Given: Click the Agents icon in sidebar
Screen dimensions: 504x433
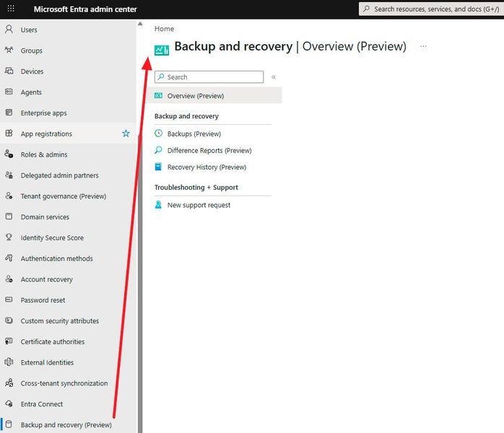Looking at the screenshot, I should click(x=9, y=92).
